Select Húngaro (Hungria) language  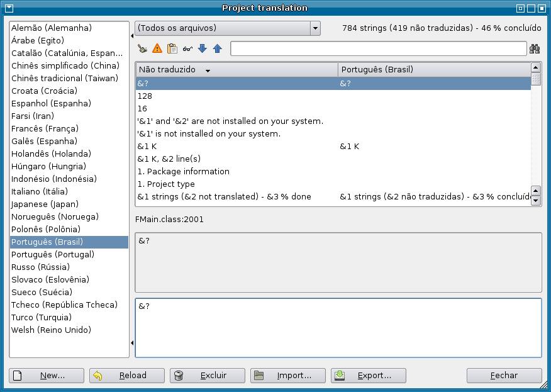point(69,166)
